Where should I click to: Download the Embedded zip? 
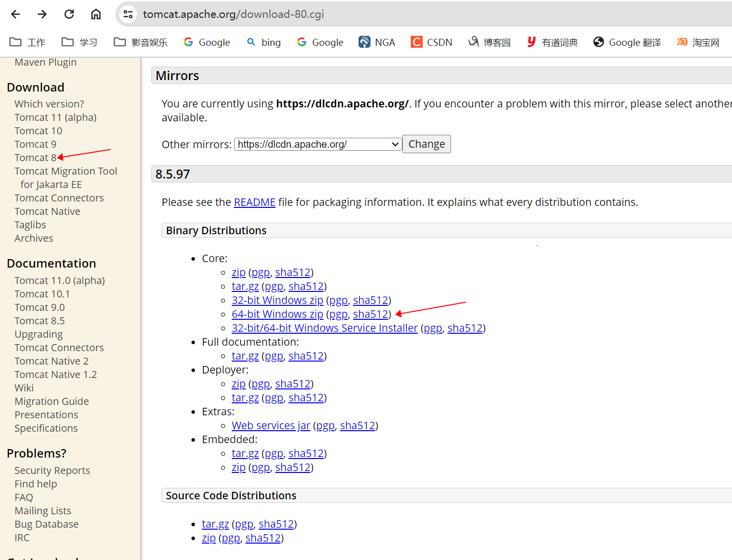(239, 467)
